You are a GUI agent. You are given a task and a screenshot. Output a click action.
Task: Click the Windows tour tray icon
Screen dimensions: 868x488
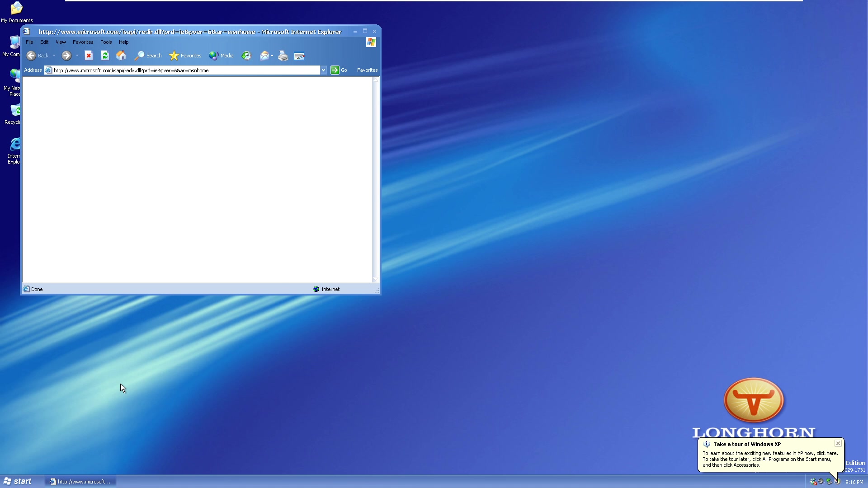(837, 482)
